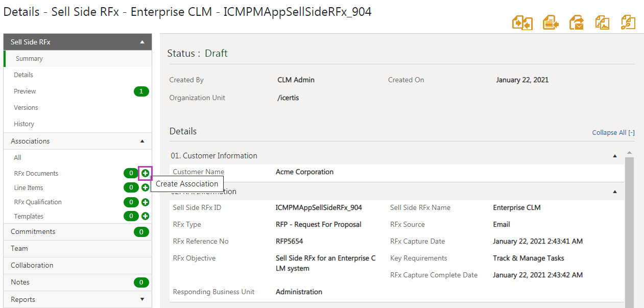The width and height of the screenshot is (644, 308).
Task: Click plus icon next to Line Items
Action: 146,188
